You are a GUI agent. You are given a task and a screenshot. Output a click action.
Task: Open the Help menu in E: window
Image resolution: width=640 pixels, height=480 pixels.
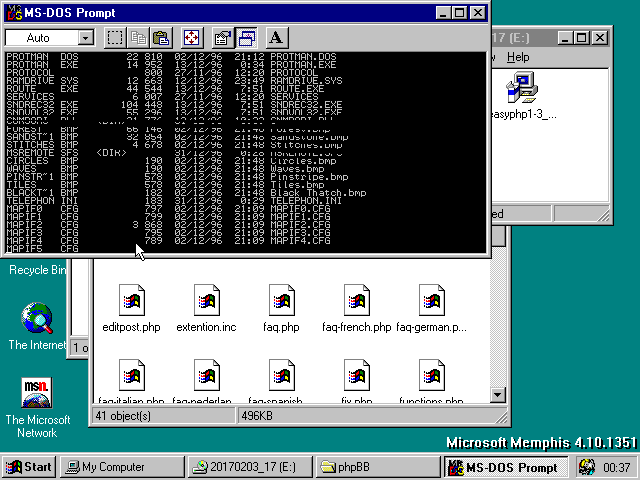518,57
